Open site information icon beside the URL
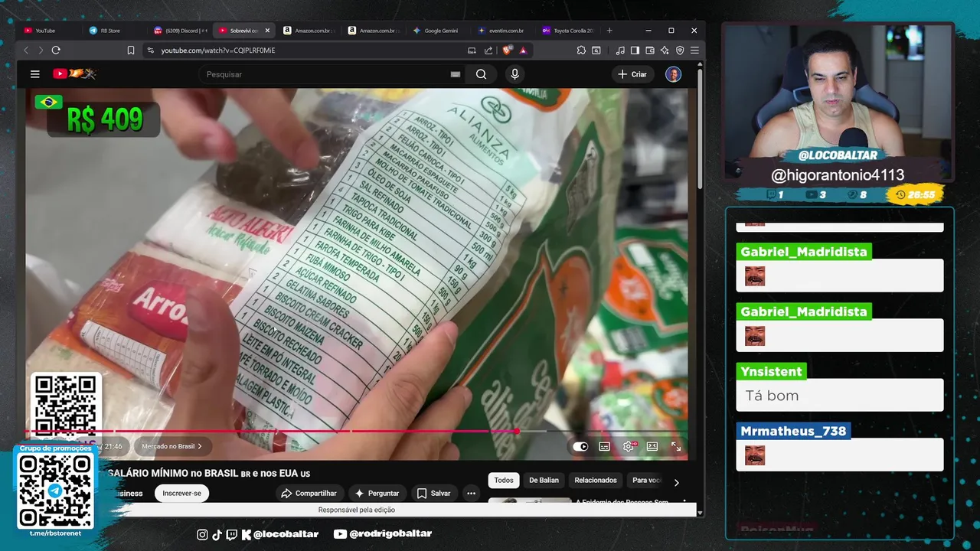 150,51
